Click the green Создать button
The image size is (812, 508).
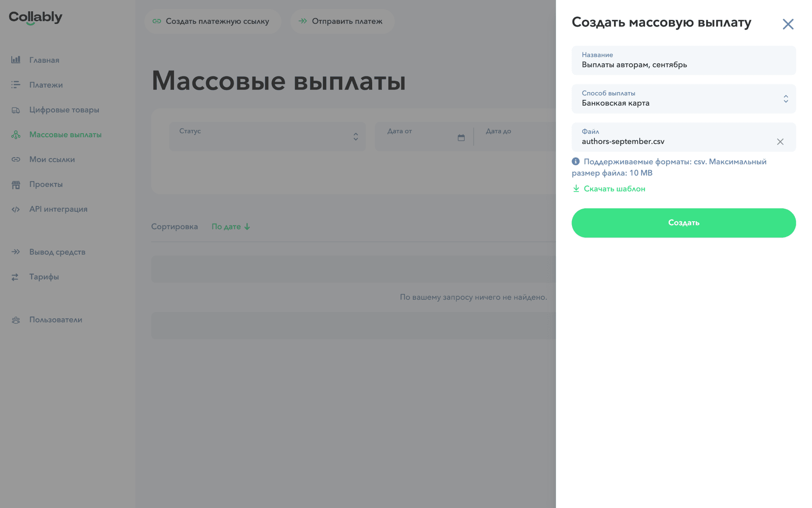pos(683,223)
